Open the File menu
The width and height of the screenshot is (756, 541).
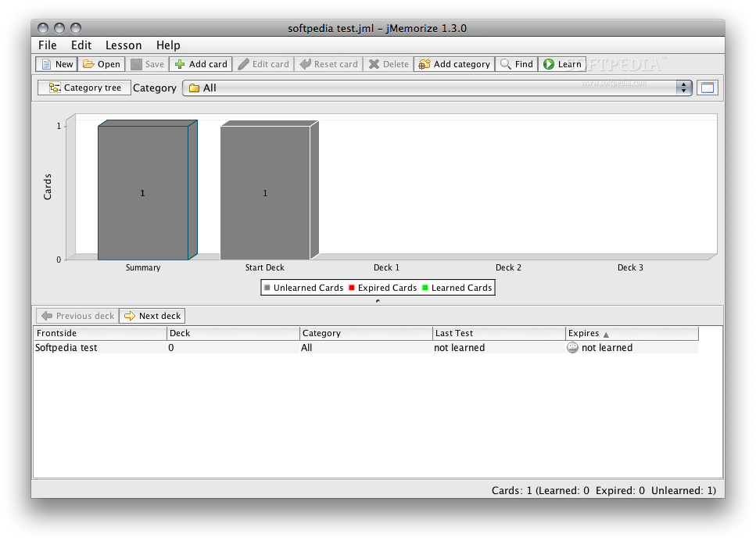coord(47,45)
